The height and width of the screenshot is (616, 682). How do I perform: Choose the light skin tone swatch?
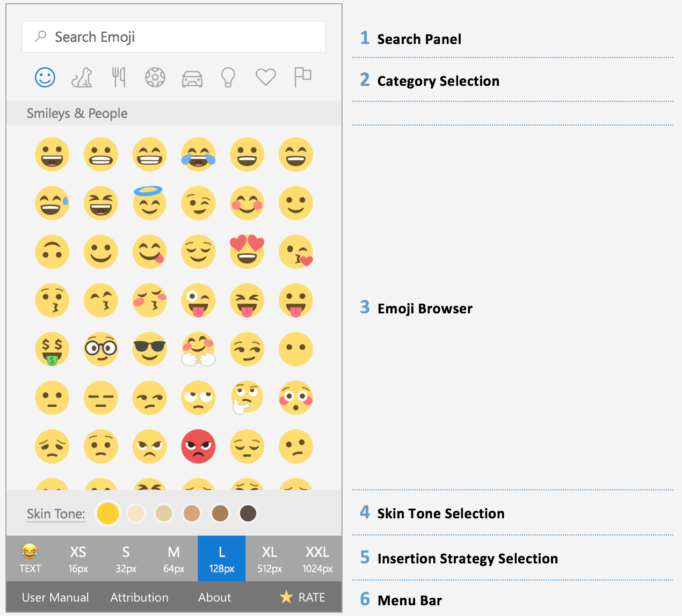pos(136,514)
